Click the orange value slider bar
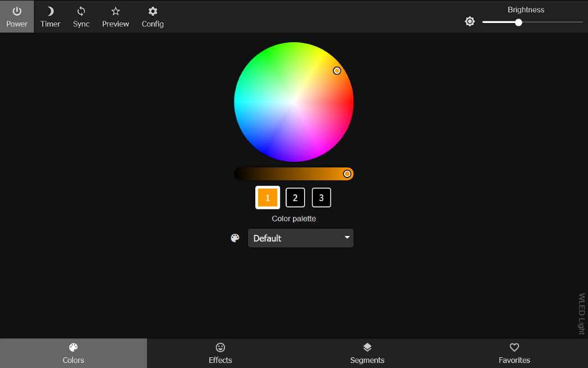Image resolution: width=588 pixels, height=368 pixels. pyautogui.click(x=293, y=174)
